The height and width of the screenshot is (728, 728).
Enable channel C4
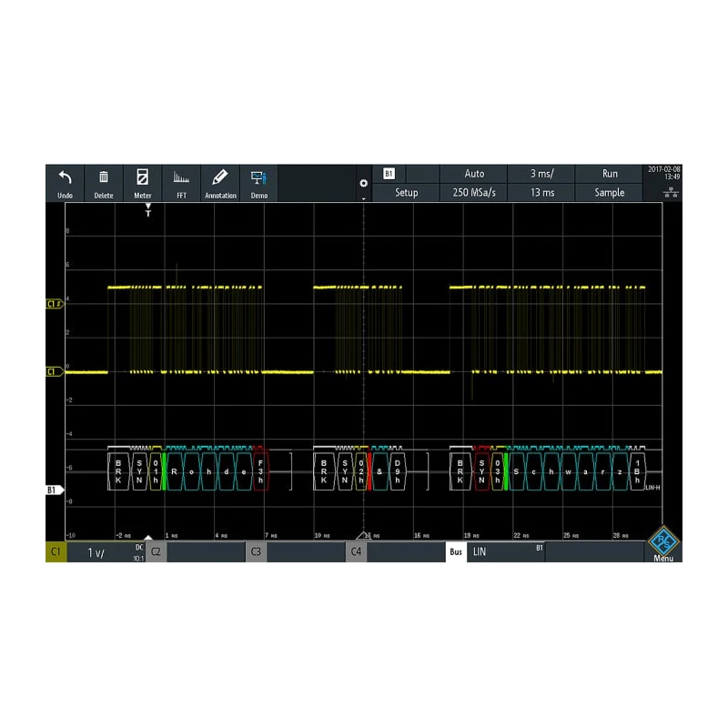[356, 551]
